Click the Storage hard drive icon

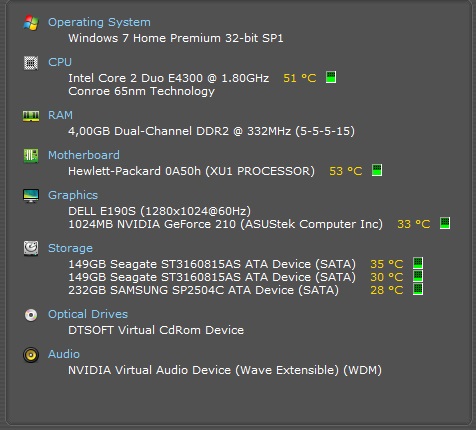31,248
